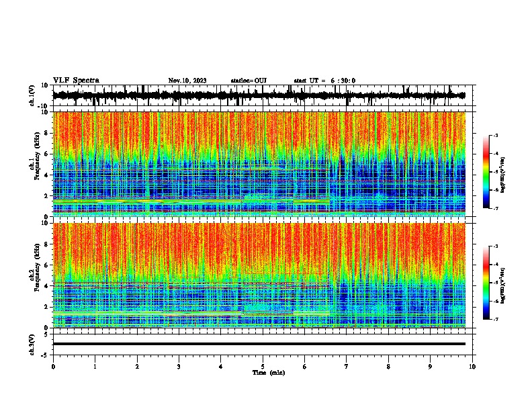Click the date 'Nov.10, 2023' label
This screenshot has width=532, height=411.
187,81
